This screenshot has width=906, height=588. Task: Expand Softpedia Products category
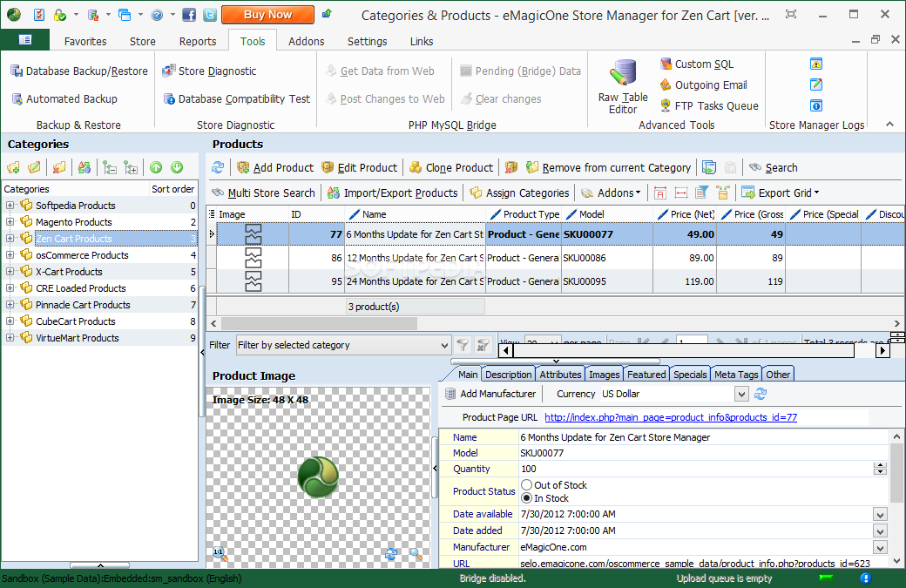point(10,205)
